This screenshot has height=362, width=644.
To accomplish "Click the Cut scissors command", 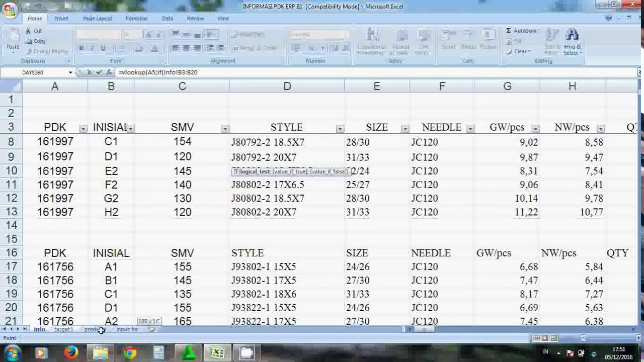I will tap(34, 31).
